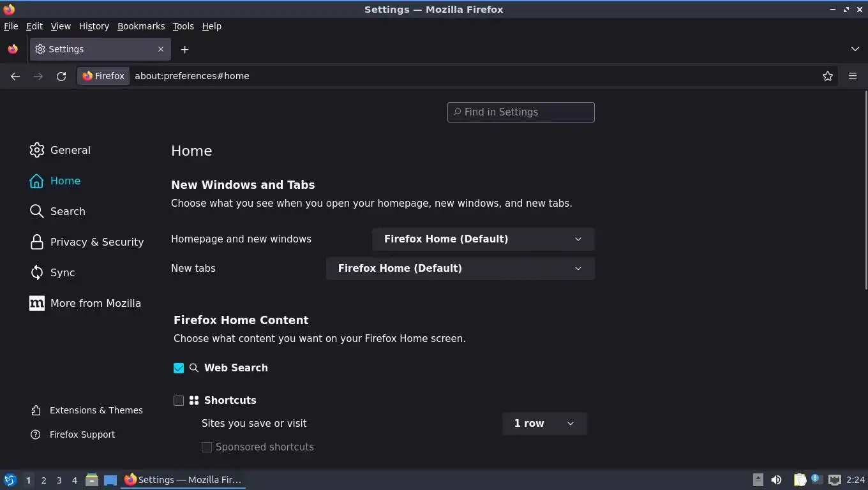Image resolution: width=868 pixels, height=490 pixels.
Task: Click the taskbar clock showing 2:24
Action: [x=855, y=480]
